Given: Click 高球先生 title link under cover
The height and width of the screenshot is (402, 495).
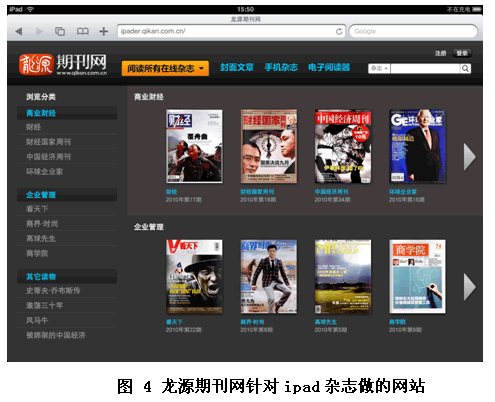Looking at the screenshot, I should (326, 322).
